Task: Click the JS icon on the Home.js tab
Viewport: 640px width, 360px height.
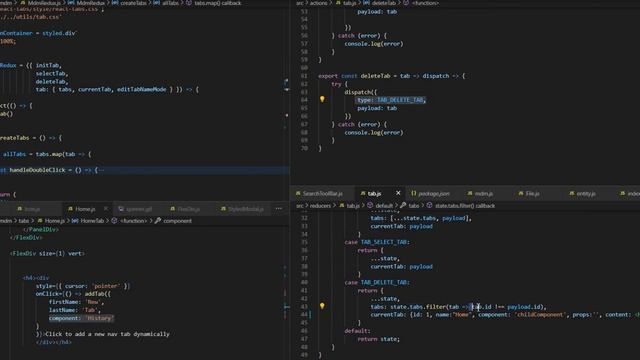Action: click(71, 209)
